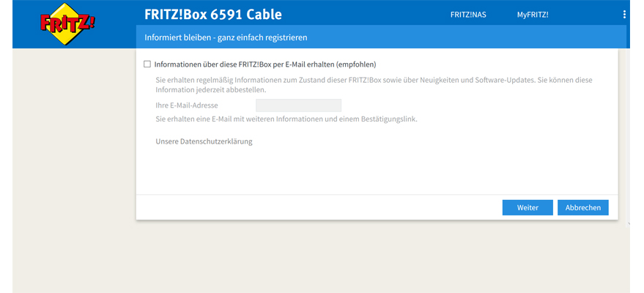Click the confirmation link notice text

point(286,119)
